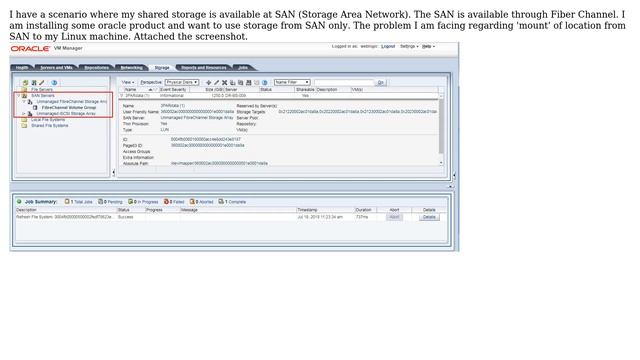Click the blue help icon in left tree toolbar
The height and width of the screenshot is (360, 640).
click(54, 82)
